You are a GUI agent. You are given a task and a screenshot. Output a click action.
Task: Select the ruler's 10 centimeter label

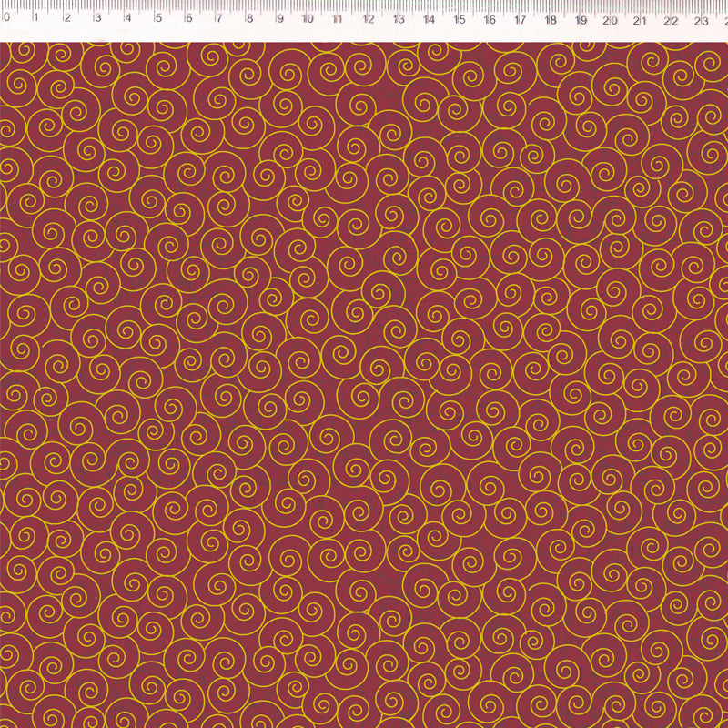tap(308, 19)
